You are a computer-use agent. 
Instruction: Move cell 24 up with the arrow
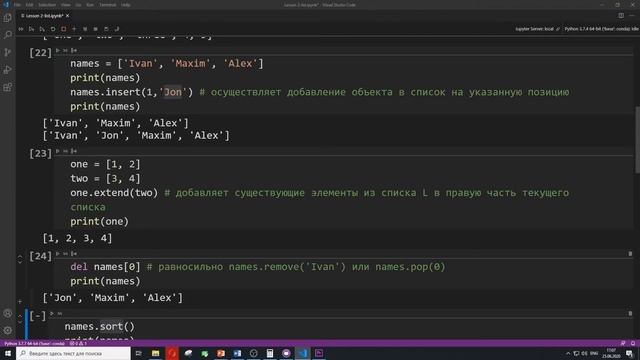click(x=20, y=256)
